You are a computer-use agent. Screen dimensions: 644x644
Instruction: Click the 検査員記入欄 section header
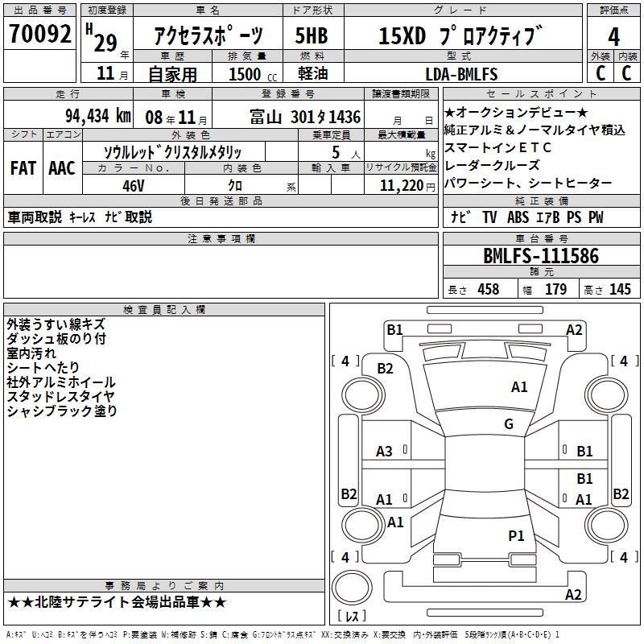pyautogui.click(x=164, y=310)
